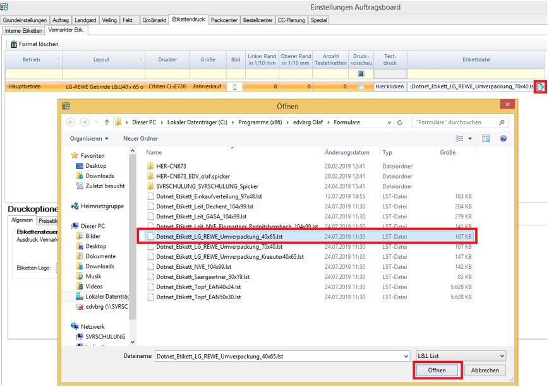This screenshot has height=392, width=549.
Task: Switch to the Interne Etiketten tab
Action: [24, 30]
